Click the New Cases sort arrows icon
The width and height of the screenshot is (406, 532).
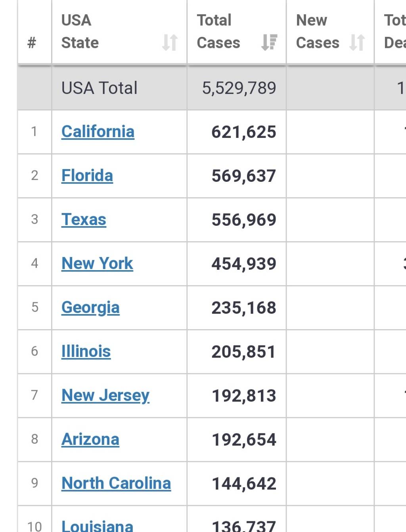(x=357, y=42)
